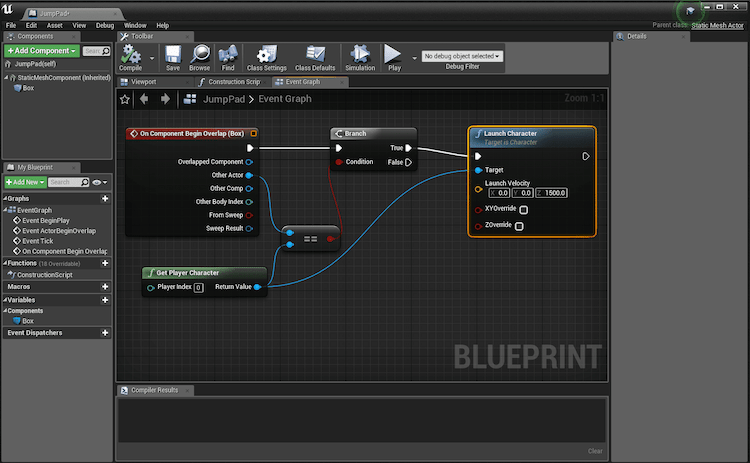Toggle My Blueprint view options eye
The image size is (750, 463).
99,182
